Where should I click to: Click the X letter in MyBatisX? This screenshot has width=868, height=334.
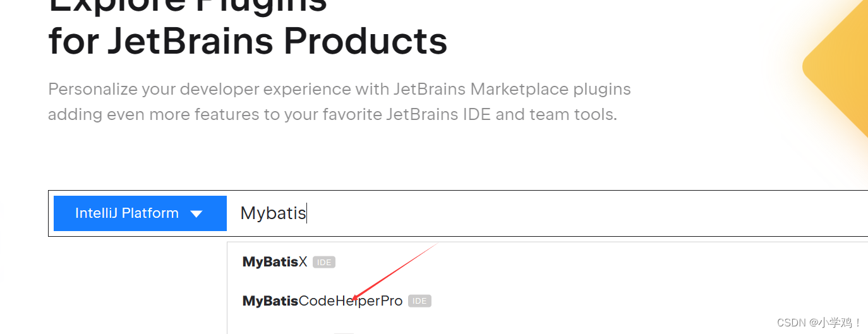point(303,262)
